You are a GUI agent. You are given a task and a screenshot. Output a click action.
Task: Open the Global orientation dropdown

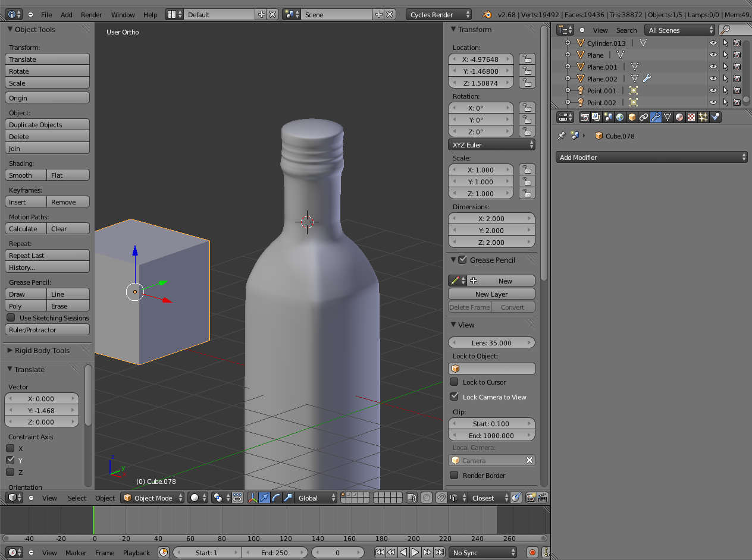[317, 498]
